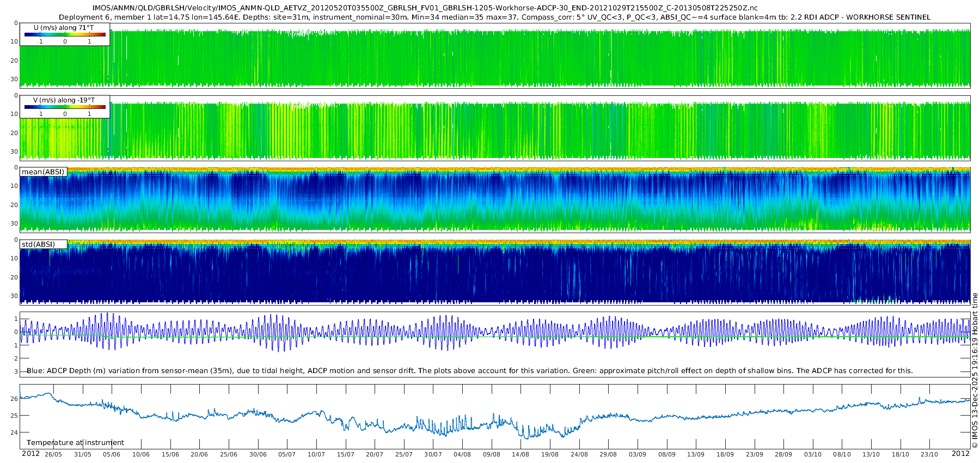
Task: Click the mean ABSI backscatter heatmap
Action: point(495,199)
